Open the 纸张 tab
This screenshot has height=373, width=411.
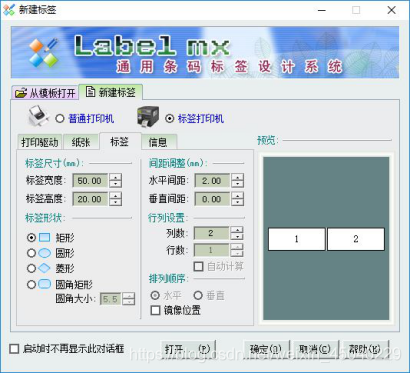coord(81,143)
